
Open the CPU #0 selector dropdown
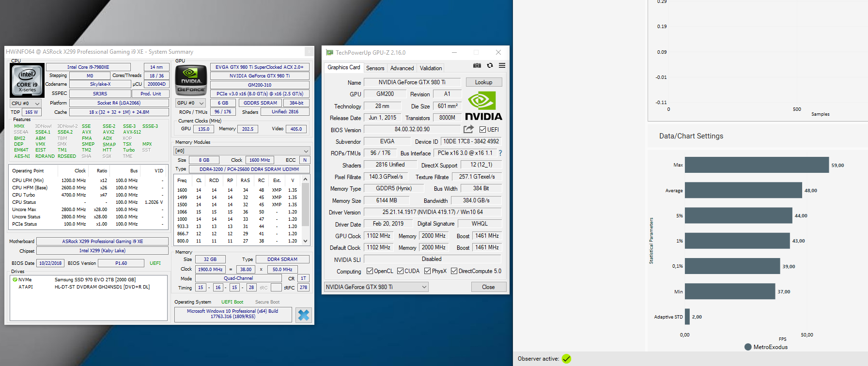pyautogui.click(x=26, y=104)
